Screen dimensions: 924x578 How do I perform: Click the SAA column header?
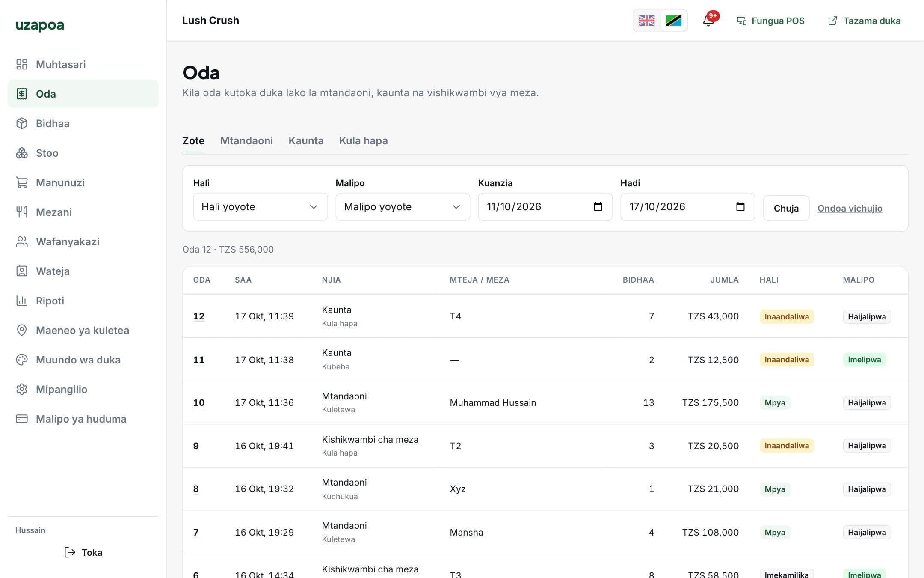pyautogui.click(x=243, y=280)
